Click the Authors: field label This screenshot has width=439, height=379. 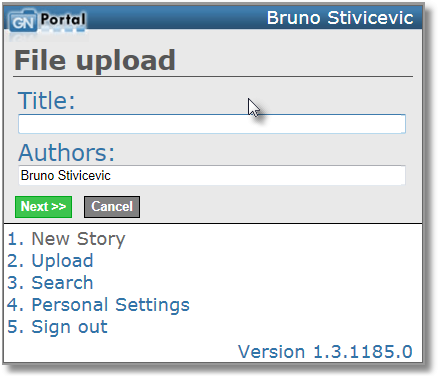point(66,153)
